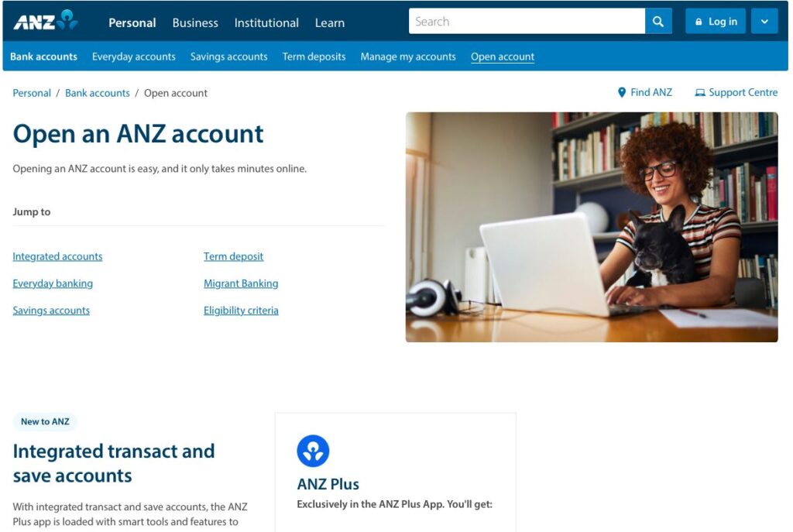This screenshot has width=793, height=532.
Task: Click the Find ANZ location pin icon
Action: pyautogui.click(x=622, y=93)
